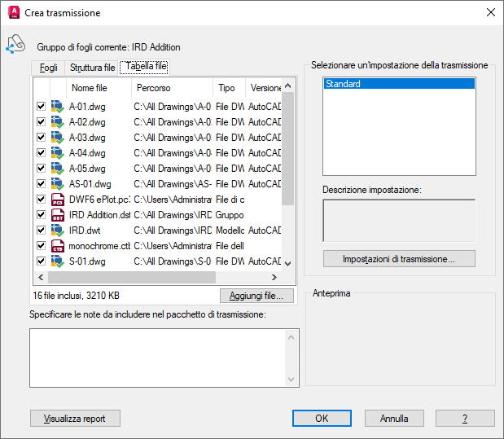The width and height of the screenshot is (504, 439).
Task: Click the S-01.dwg drawing file icon
Action: tap(58, 261)
